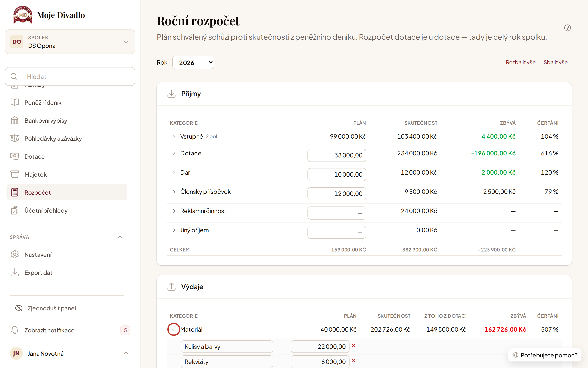Screen dimensions: 588x368
Task: Click the Pohledávky a závazky scales icon
Action: (x=14, y=138)
